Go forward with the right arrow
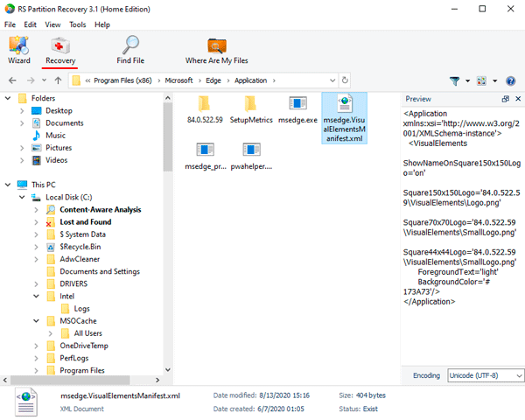This screenshot has height=420, width=525. click(x=31, y=80)
